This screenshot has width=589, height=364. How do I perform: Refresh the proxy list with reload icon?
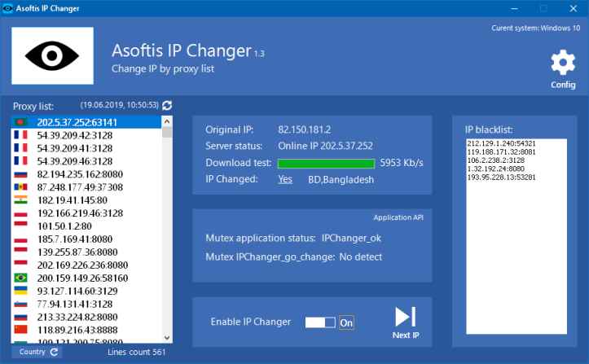[x=167, y=106]
